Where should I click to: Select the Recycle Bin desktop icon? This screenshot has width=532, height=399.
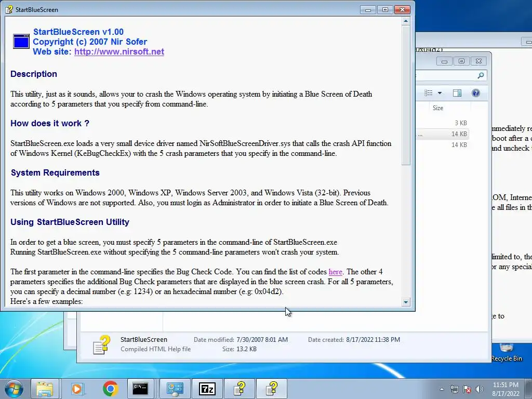[x=507, y=353]
